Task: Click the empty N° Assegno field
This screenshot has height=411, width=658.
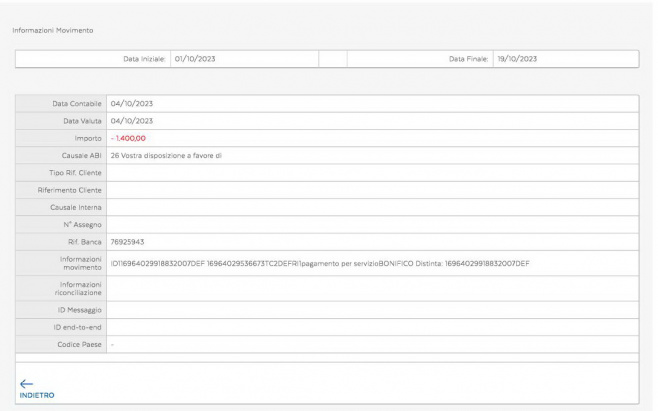Action: pyautogui.click(x=370, y=224)
